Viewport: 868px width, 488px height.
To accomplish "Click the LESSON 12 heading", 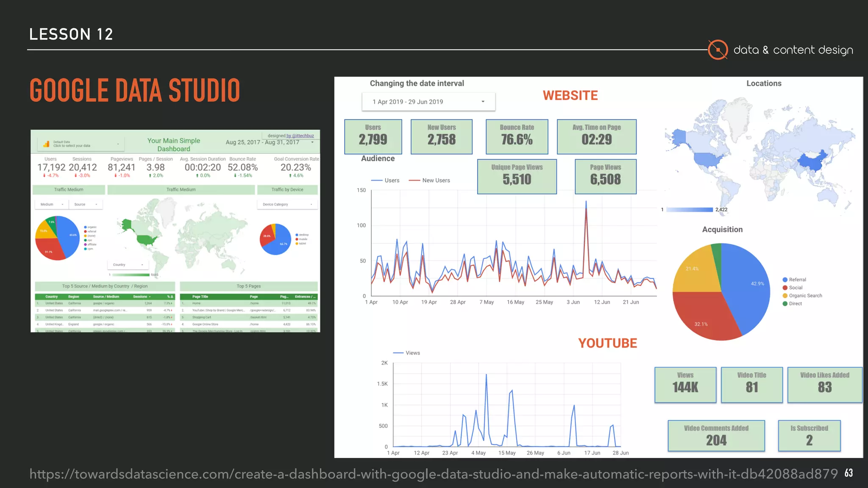I will 71,34.
